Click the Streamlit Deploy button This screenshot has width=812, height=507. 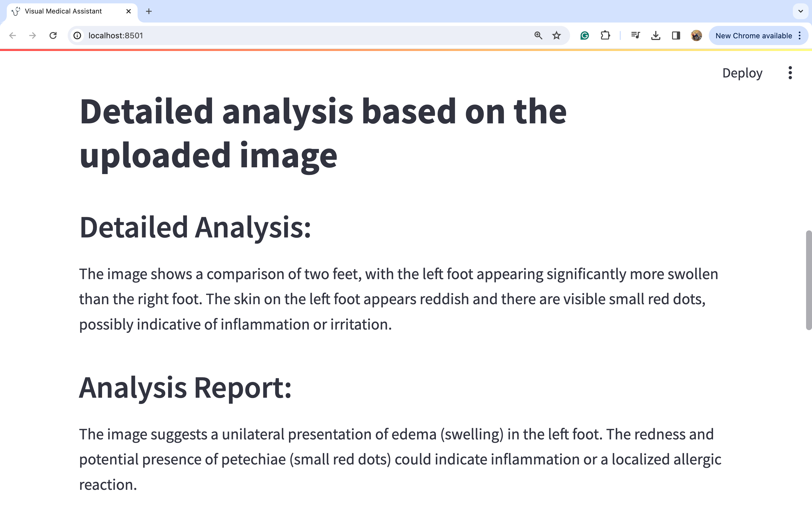(742, 73)
